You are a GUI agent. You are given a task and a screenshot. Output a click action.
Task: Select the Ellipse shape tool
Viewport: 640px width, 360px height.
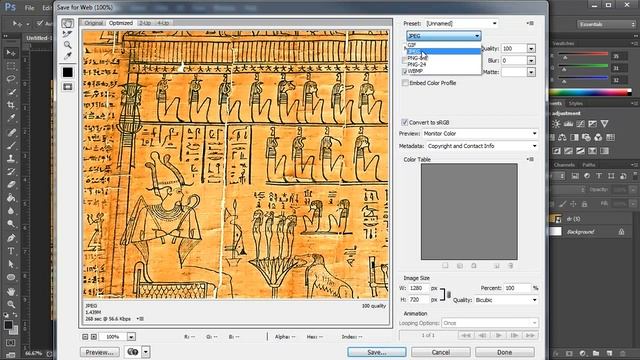(11, 278)
